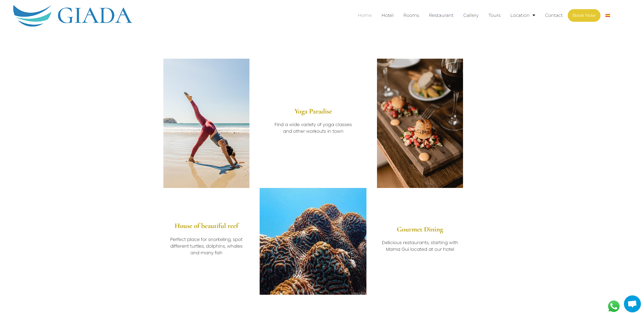Open the Restaurant page
644x313 pixels.
coord(441,15)
